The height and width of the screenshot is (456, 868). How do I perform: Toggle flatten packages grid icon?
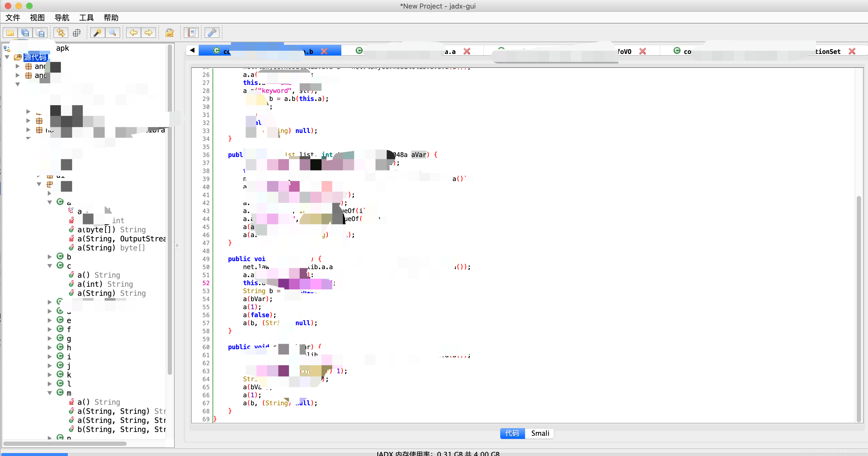pos(77,33)
